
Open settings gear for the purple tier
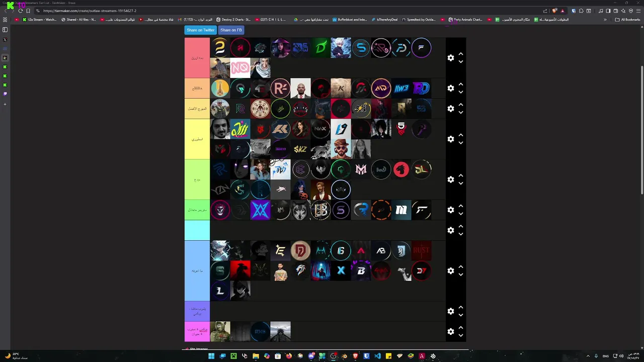pos(451,311)
